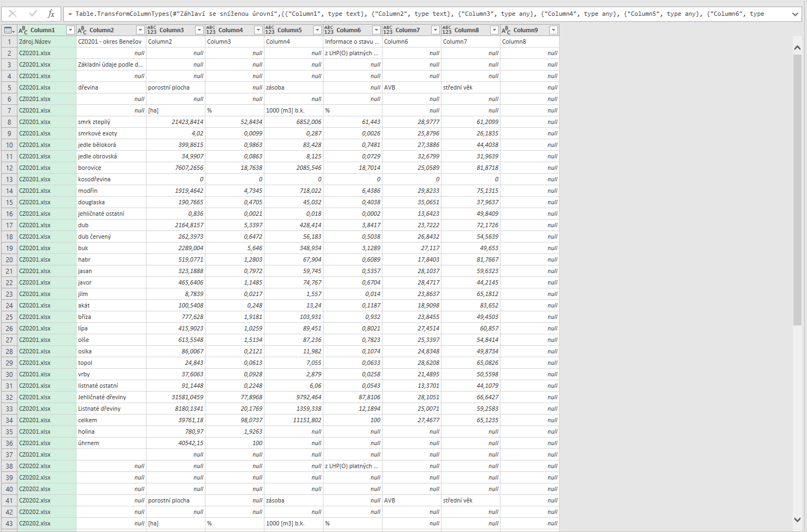Select the cell 'Listnaté dřeviny'
807x532 pixels.
click(111, 409)
